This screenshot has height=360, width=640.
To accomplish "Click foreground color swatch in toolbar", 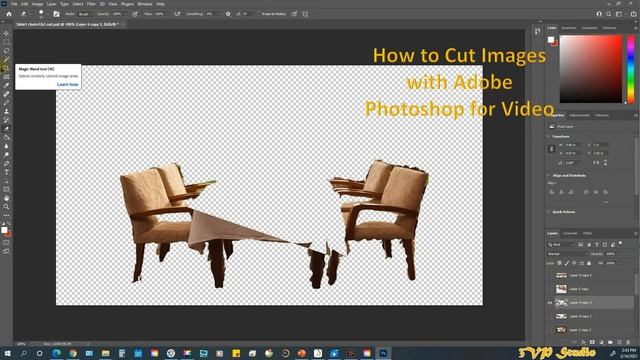I will coord(4,231).
